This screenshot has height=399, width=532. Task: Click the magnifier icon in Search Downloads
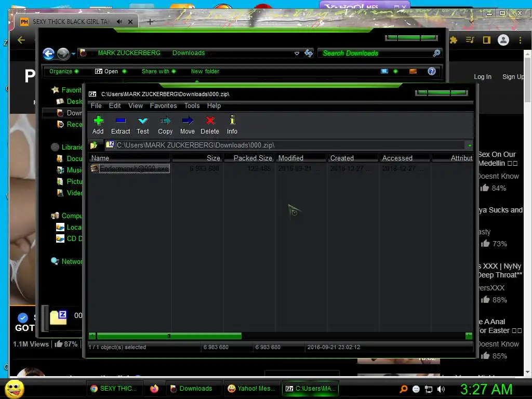pos(436,53)
